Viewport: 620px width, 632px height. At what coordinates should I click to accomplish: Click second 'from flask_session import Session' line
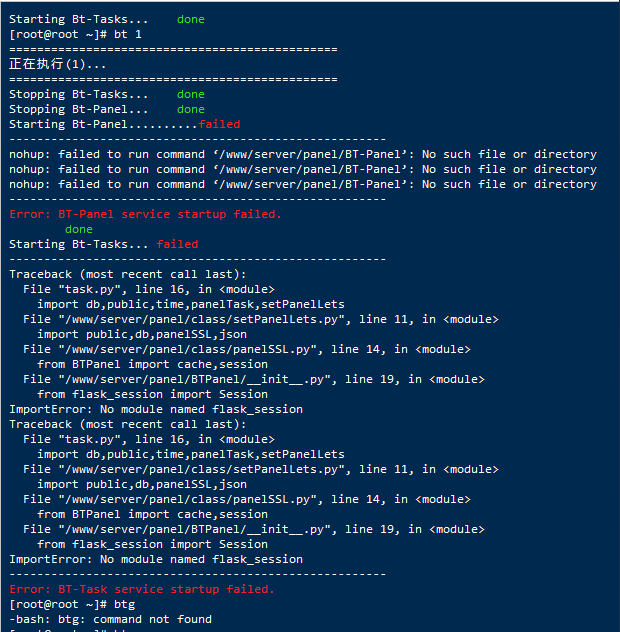point(152,544)
